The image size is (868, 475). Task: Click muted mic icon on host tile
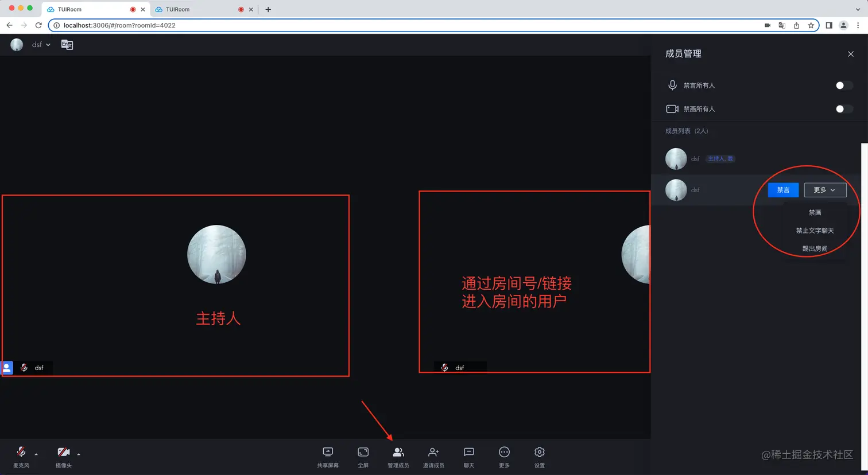(x=24, y=368)
